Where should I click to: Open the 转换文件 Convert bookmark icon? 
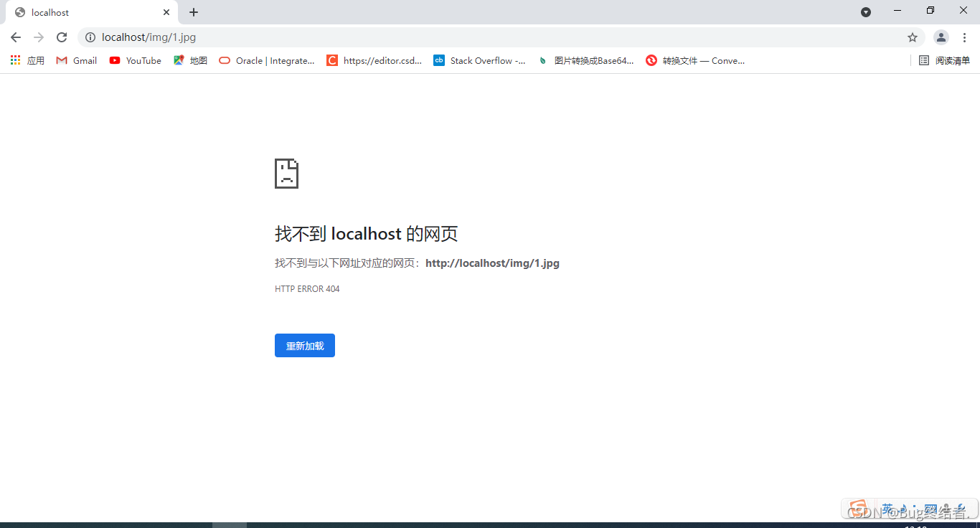click(x=651, y=60)
